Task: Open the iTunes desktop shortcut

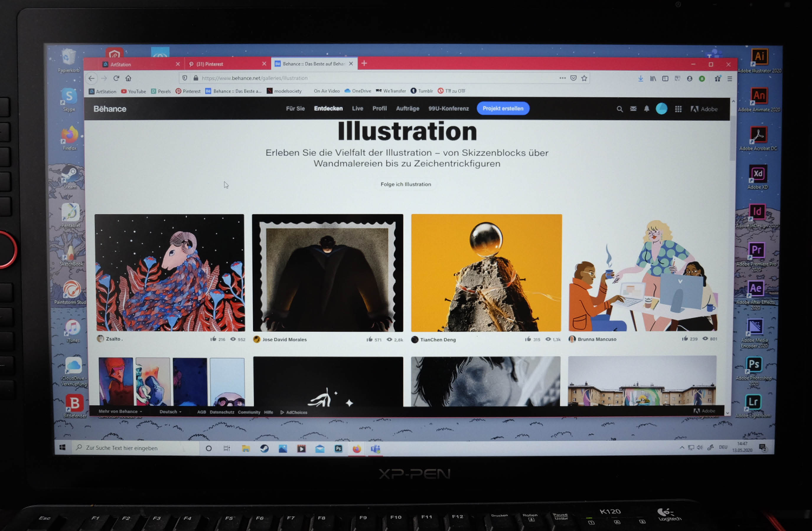Action: [x=73, y=331]
